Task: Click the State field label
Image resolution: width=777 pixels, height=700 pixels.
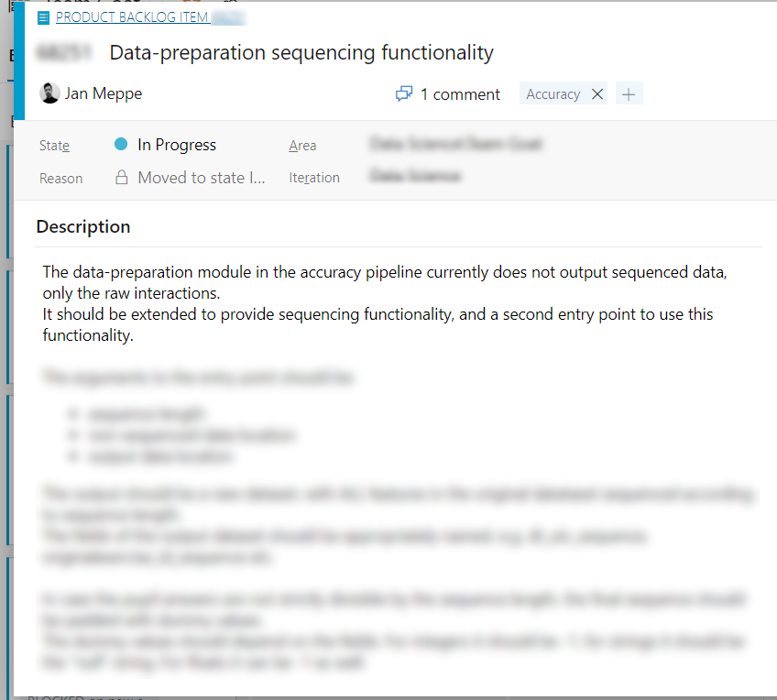Action: tap(54, 146)
